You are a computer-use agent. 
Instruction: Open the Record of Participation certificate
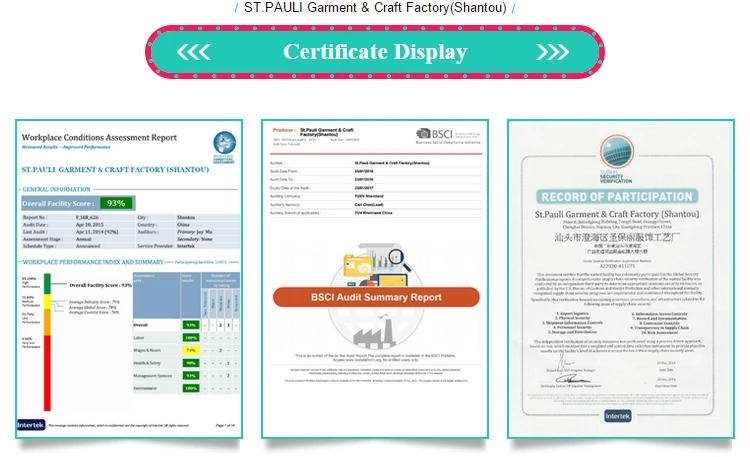pos(621,279)
